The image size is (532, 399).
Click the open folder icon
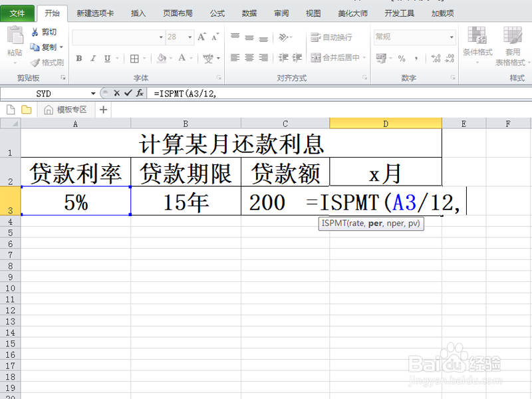[27, 110]
